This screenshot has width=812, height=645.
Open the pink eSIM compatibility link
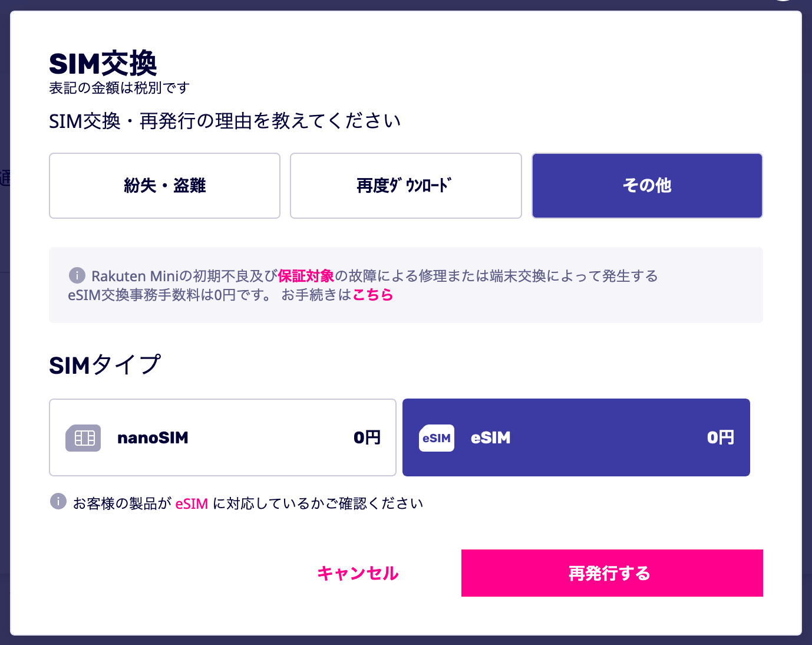click(192, 504)
